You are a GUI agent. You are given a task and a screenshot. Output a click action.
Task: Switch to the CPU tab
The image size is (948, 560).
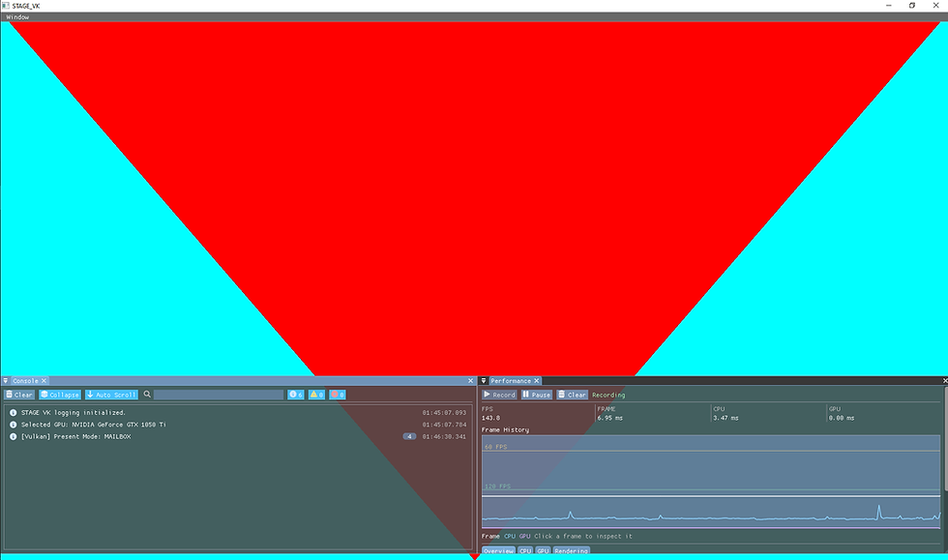pyautogui.click(x=524, y=550)
